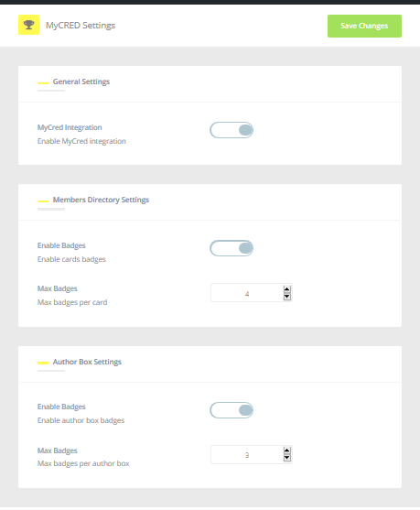Click the Max badges per card field
The width and height of the screenshot is (420, 510).
click(247, 293)
